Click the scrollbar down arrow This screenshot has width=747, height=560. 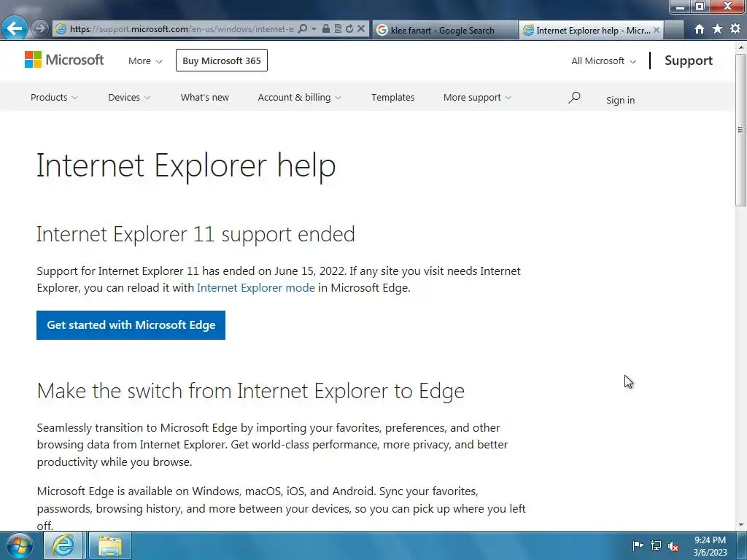click(741, 525)
